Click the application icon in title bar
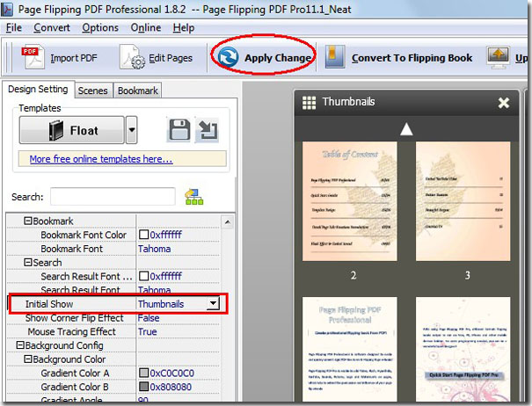532x406 pixels. [x=7, y=9]
